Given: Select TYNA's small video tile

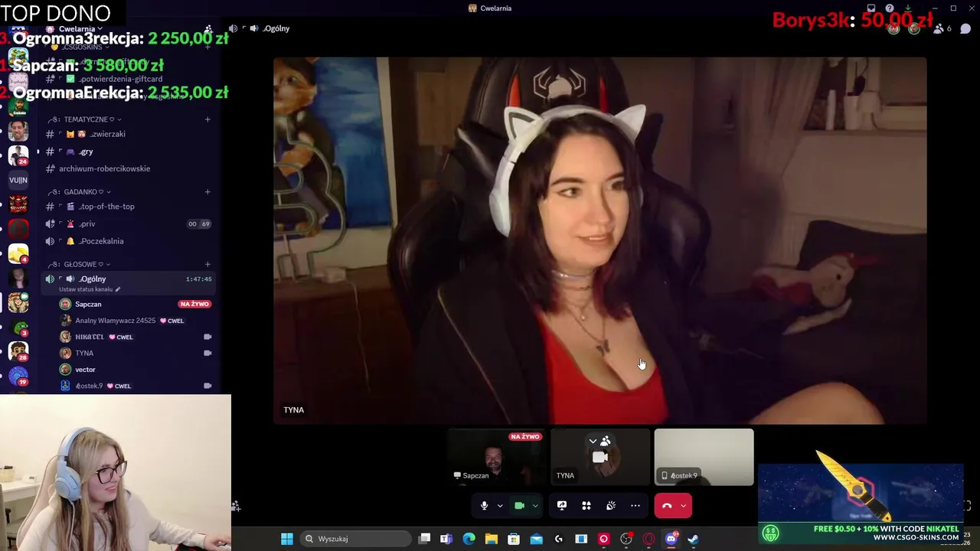Looking at the screenshot, I should (x=600, y=457).
